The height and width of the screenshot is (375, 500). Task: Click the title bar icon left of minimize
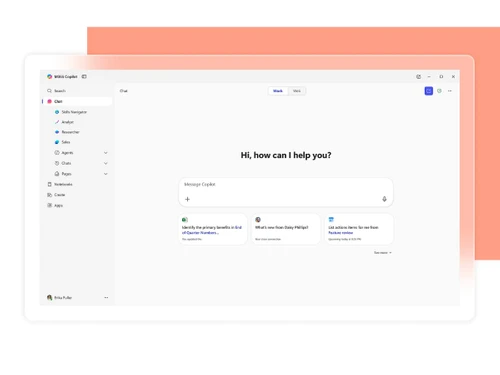coord(419,77)
